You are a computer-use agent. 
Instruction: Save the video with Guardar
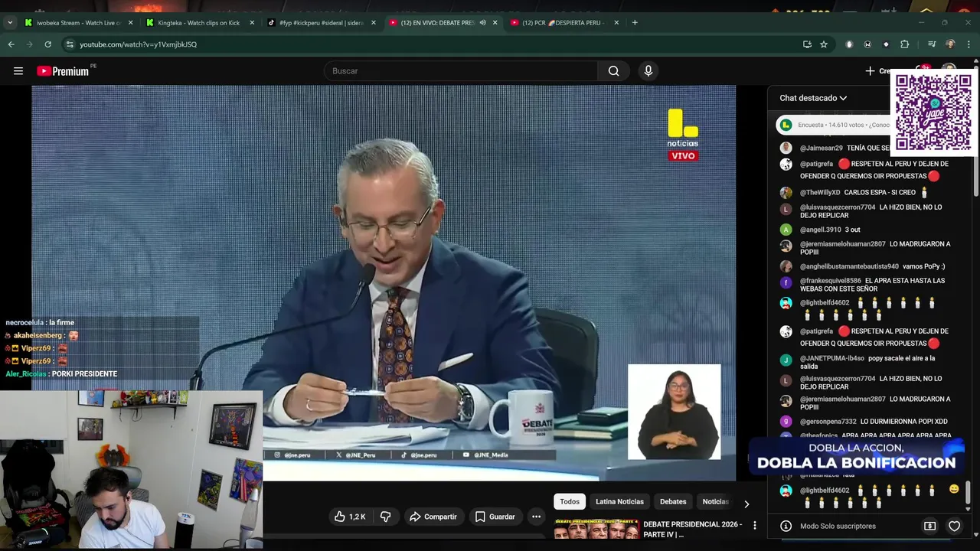point(495,517)
